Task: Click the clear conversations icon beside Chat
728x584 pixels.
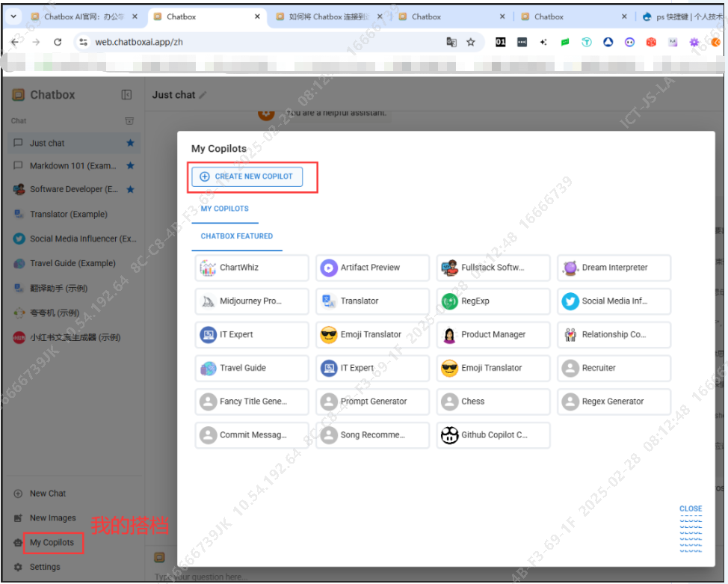Action: coord(129,121)
